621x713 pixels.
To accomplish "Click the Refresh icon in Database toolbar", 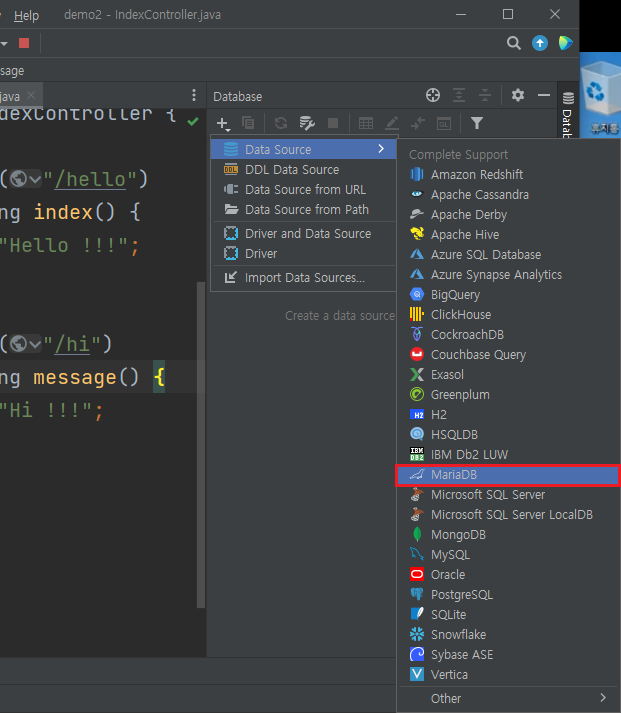I will 281,123.
